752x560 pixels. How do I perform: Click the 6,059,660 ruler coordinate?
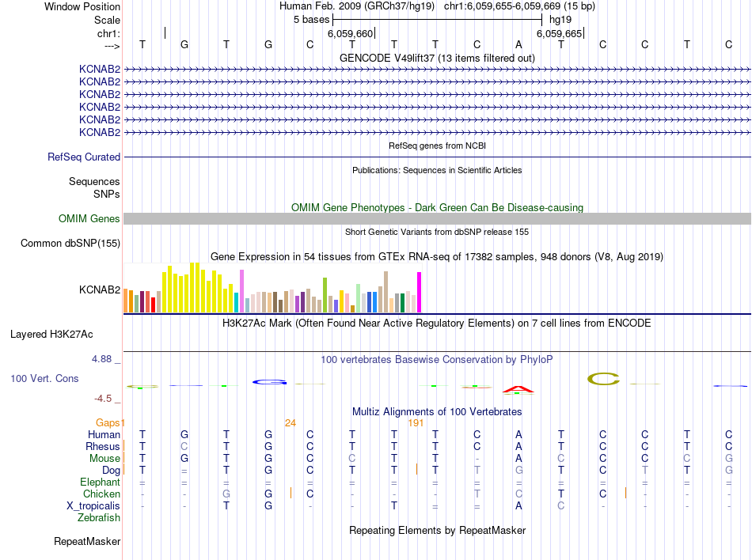coord(350,33)
